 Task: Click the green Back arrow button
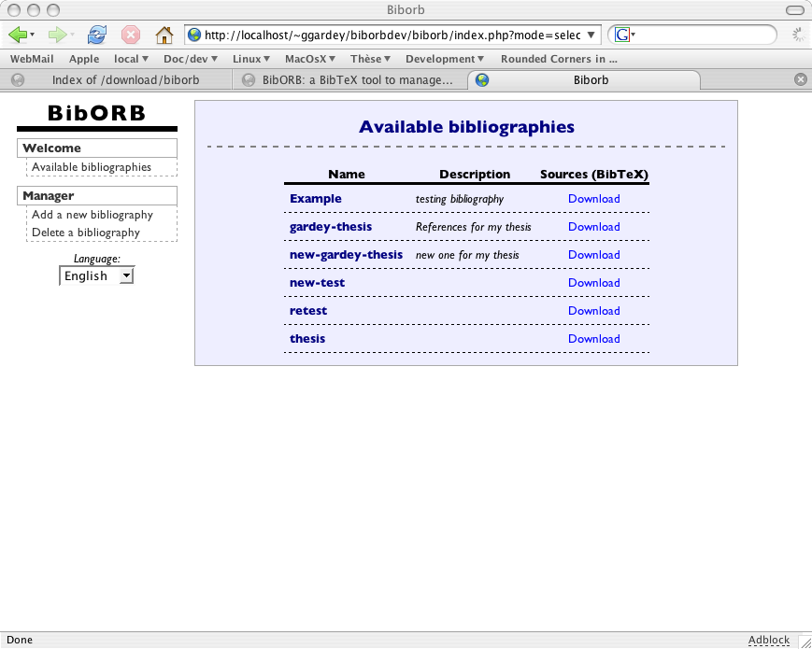pos(17,35)
